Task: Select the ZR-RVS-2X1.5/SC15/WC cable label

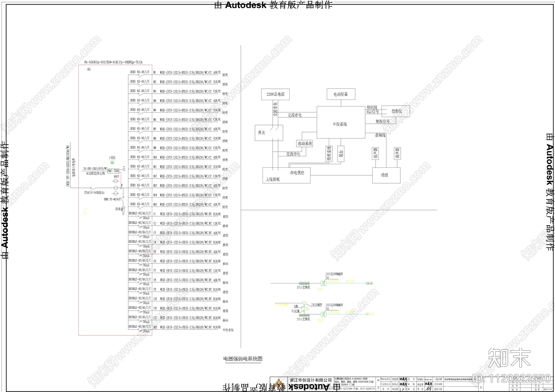Action: (x=95, y=169)
